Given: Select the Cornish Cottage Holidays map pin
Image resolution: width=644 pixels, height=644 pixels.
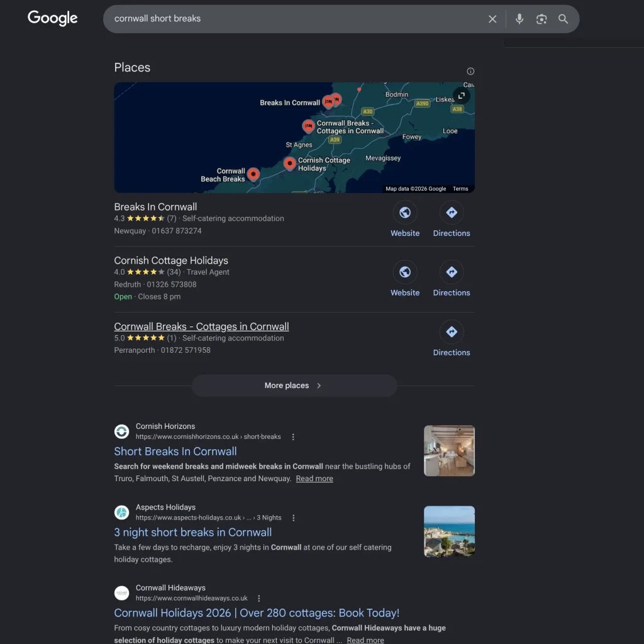Looking at the screenshot, I should (x=289, y=164).
